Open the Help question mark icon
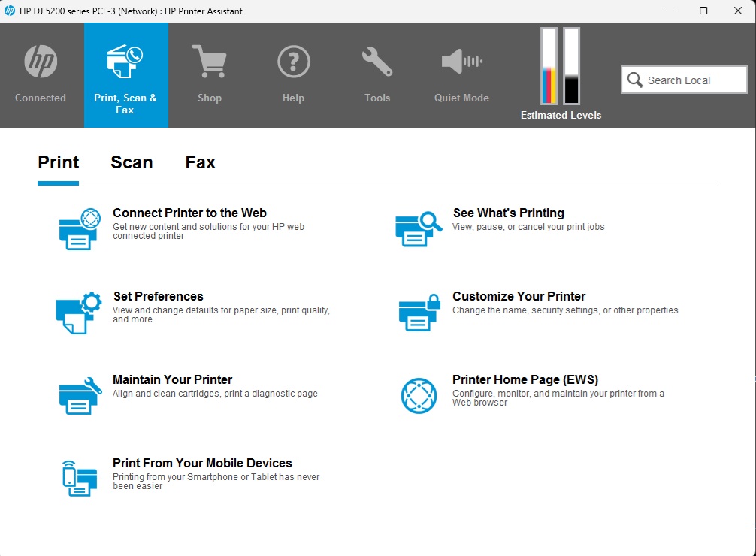Image resolution: width=756 pixels, height=556 pixels. pos(293,62)
